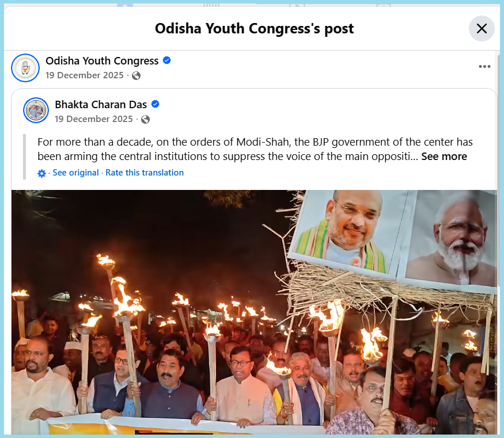
Task: Open the torch rally protest photo
Action: pos(254,312)
